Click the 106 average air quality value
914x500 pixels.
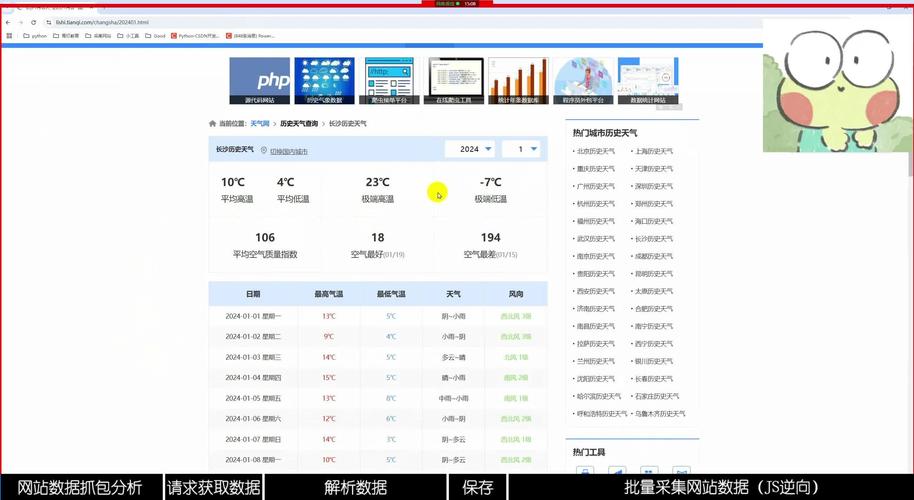point(265,237)
